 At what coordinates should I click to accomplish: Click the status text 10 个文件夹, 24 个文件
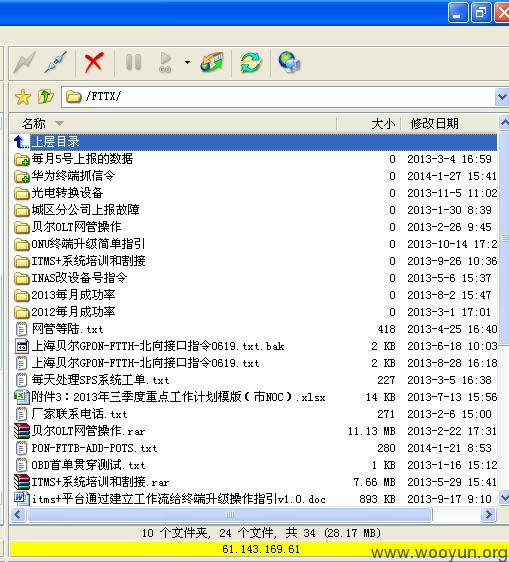pos(210,533)
